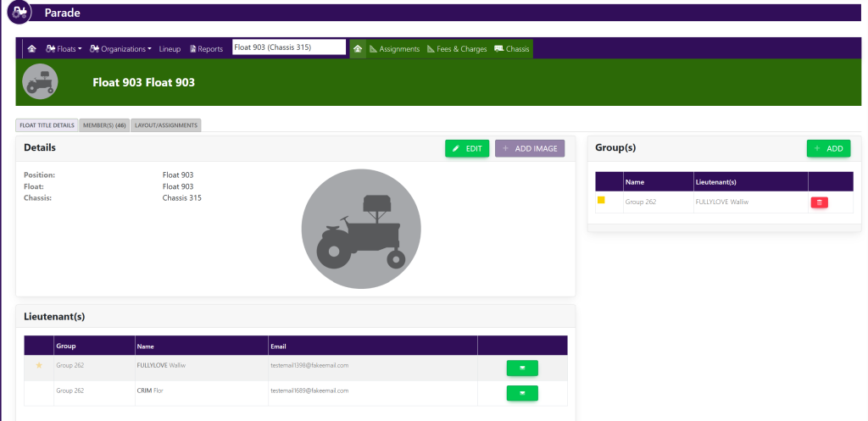This screenshot has width=868, height=421.
Task: Switch to the Member(s) (46) tab
Action: pyautogui.click(x=104, y=125)
